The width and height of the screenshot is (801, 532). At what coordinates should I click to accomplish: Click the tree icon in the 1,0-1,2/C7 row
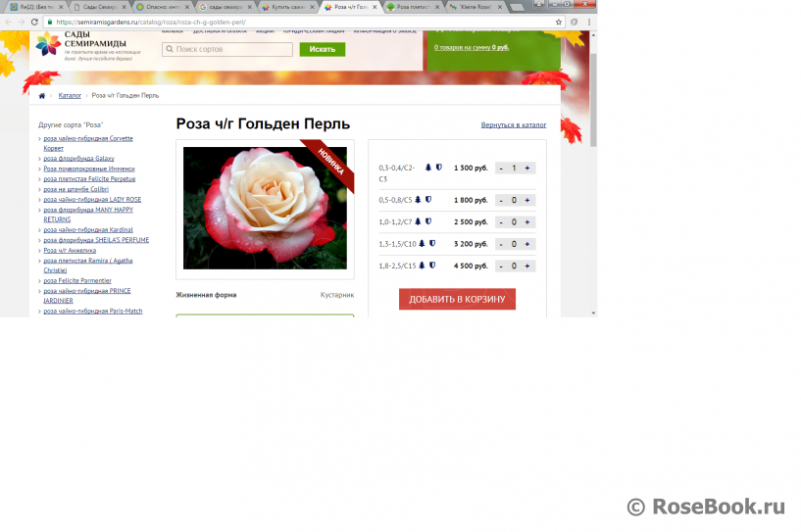tap(418, 221)
